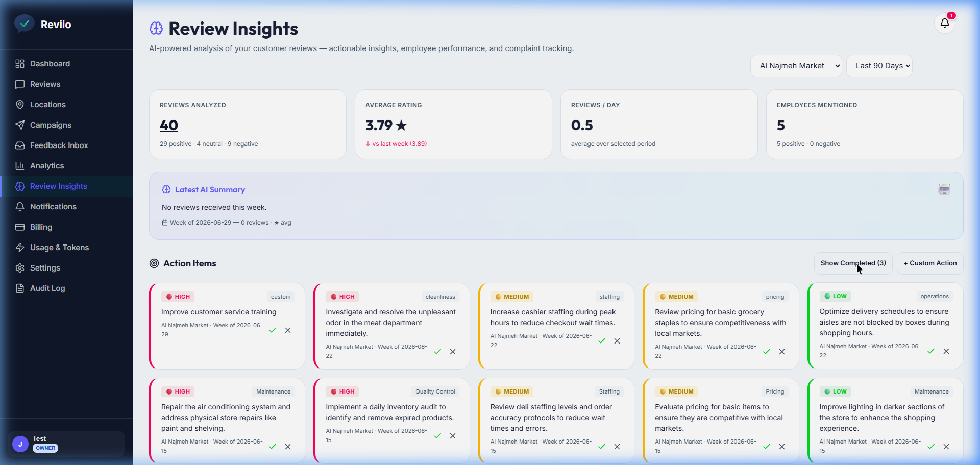980x465 pixels.
Task: Open the Audit Log page
Action: (66, 288)
